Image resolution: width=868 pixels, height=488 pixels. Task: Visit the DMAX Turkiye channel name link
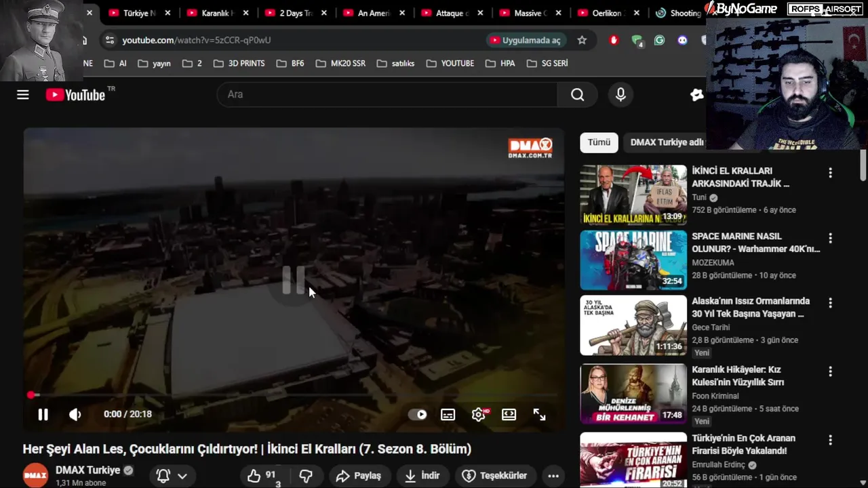tap(87, 470)
